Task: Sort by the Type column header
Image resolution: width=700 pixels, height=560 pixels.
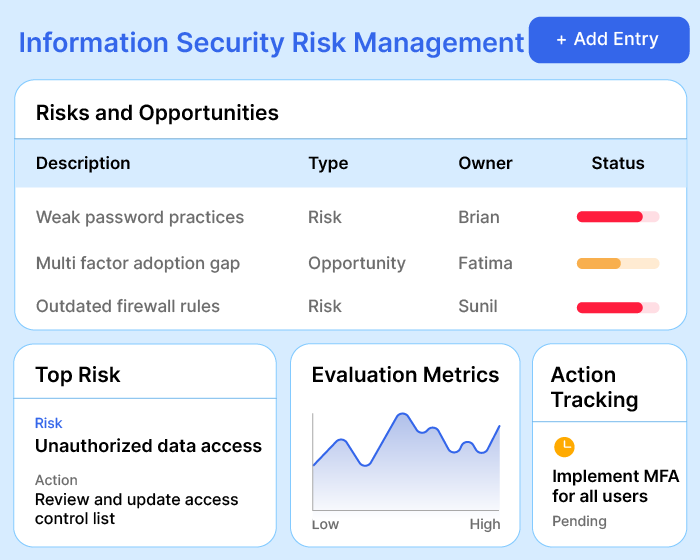Action: tap(328, 163)
